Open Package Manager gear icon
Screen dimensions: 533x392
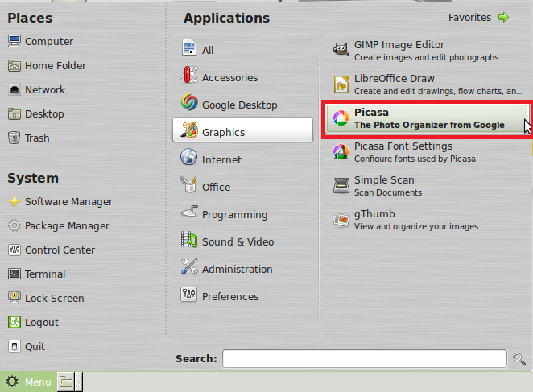14,225
